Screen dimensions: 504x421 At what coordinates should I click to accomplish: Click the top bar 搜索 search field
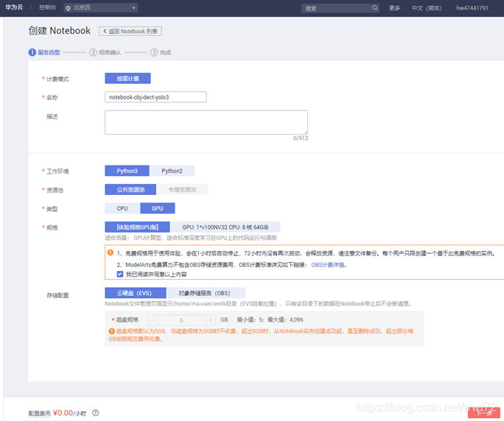(x=340, y=8)
